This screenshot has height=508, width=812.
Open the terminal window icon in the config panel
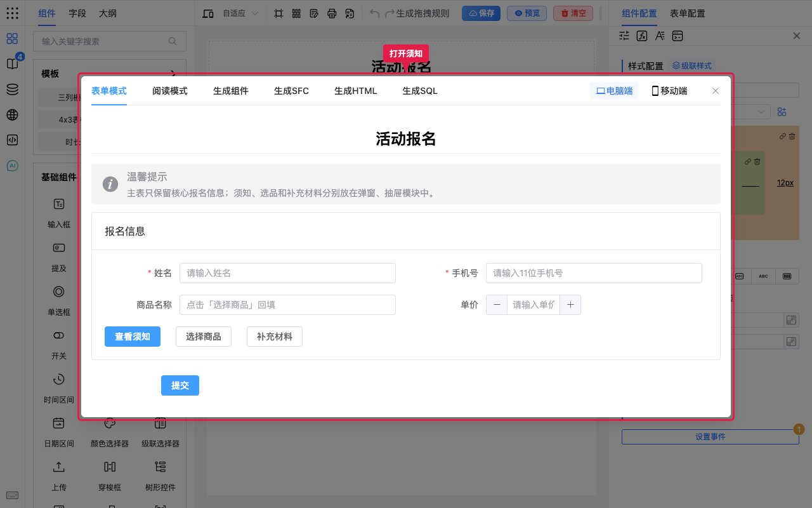click(x=678, y=36)
